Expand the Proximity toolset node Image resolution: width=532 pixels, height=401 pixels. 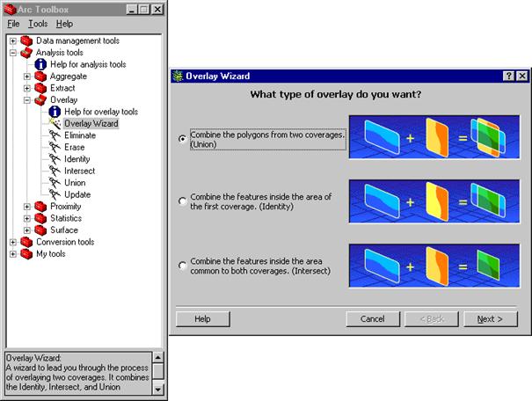tap(28, 207)
